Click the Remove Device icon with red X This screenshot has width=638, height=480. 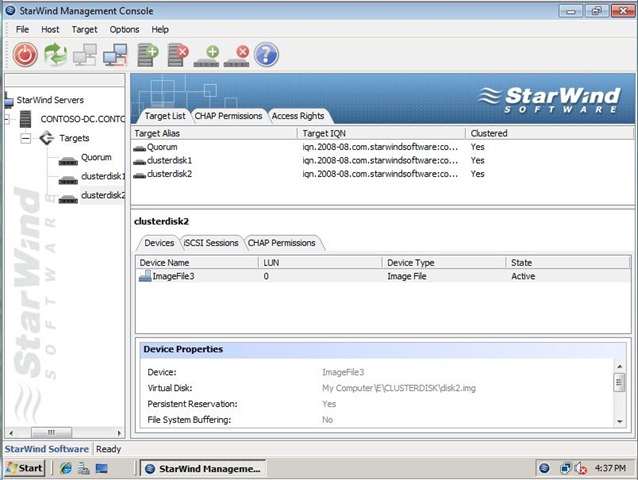click(x=237, y=56)
